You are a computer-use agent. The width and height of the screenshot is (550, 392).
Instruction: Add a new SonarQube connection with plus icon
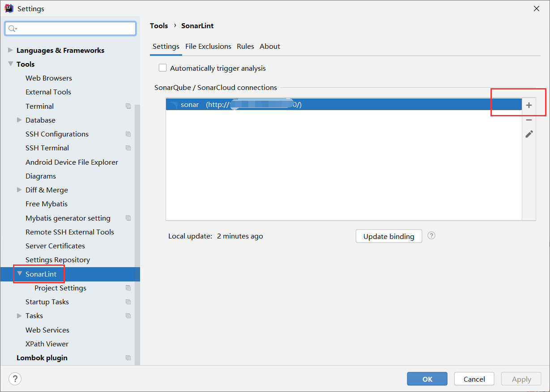pyautogui.click(x=529, y=105)
